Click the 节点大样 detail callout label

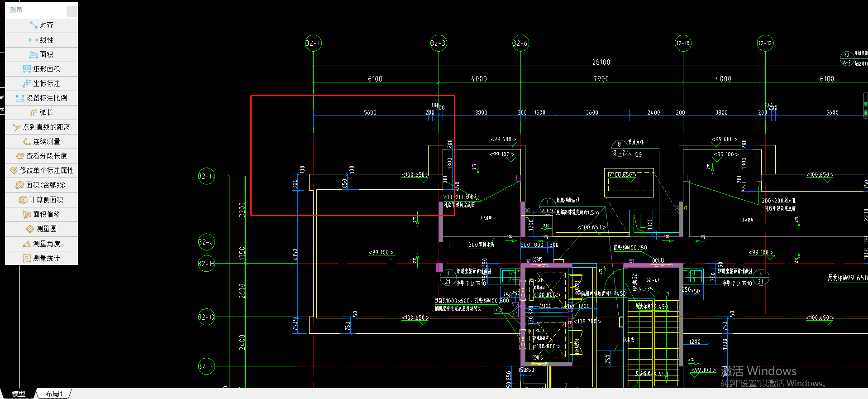coord(636,142)
